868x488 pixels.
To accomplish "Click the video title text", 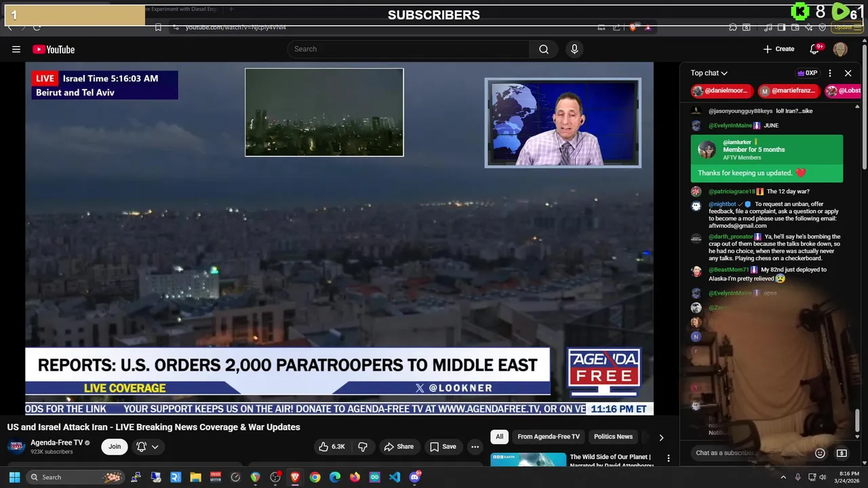I will coord(154,427).
